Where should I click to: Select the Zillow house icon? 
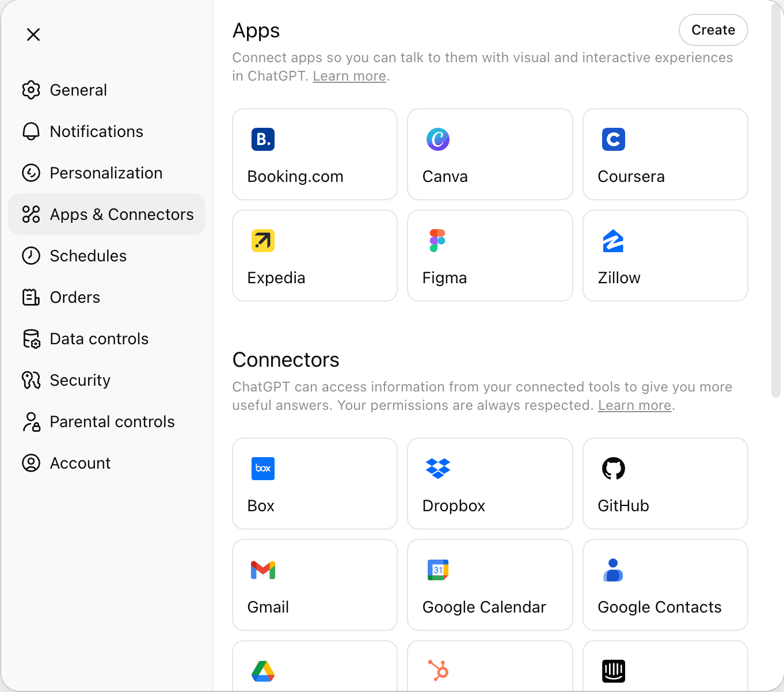coord(614,241)
